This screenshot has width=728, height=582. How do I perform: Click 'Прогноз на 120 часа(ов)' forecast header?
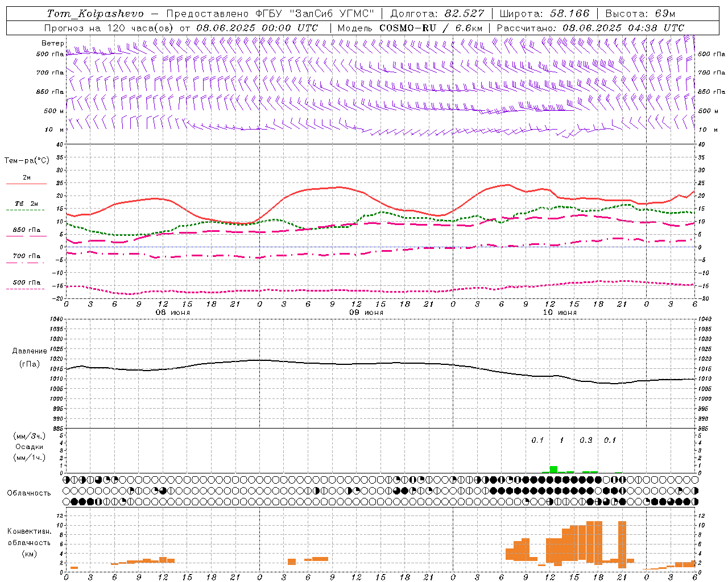(110, 28)
